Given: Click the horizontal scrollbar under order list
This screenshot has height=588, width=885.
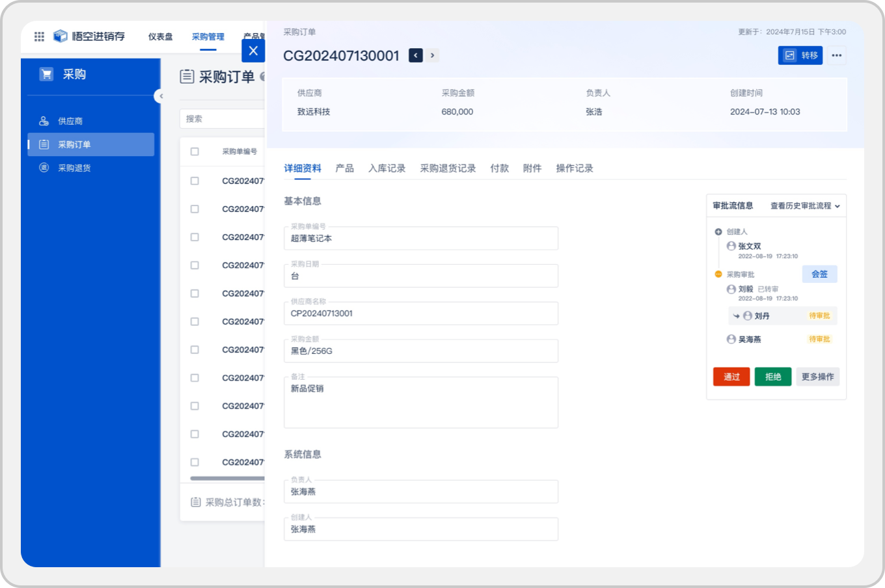Looking at the screenshot, I should tap(227, 478).
